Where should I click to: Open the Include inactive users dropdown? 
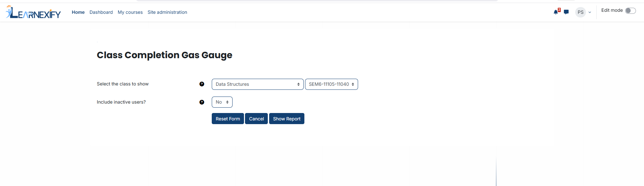click(x=222, y=102)
